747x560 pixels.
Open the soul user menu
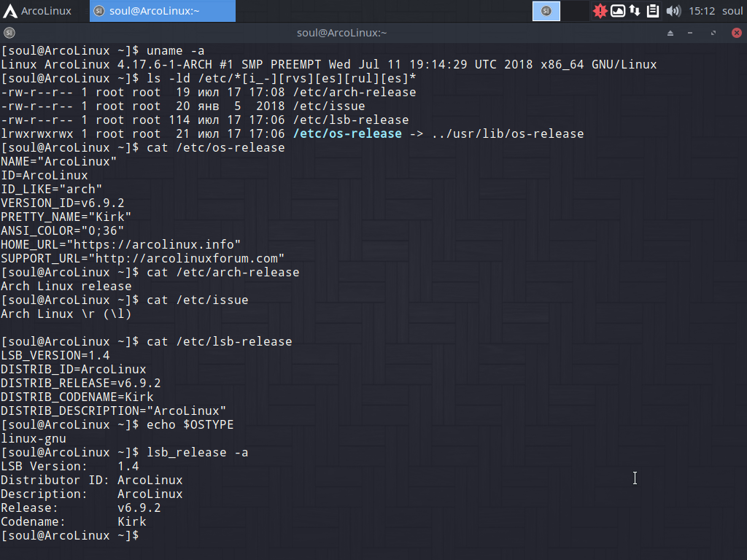tap(732, 11)
